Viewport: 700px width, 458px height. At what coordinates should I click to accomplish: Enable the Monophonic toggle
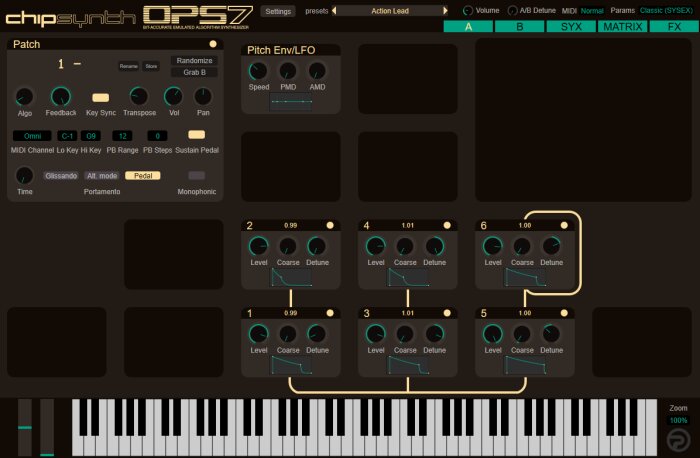pyautogui.click(x=196, y=175)
